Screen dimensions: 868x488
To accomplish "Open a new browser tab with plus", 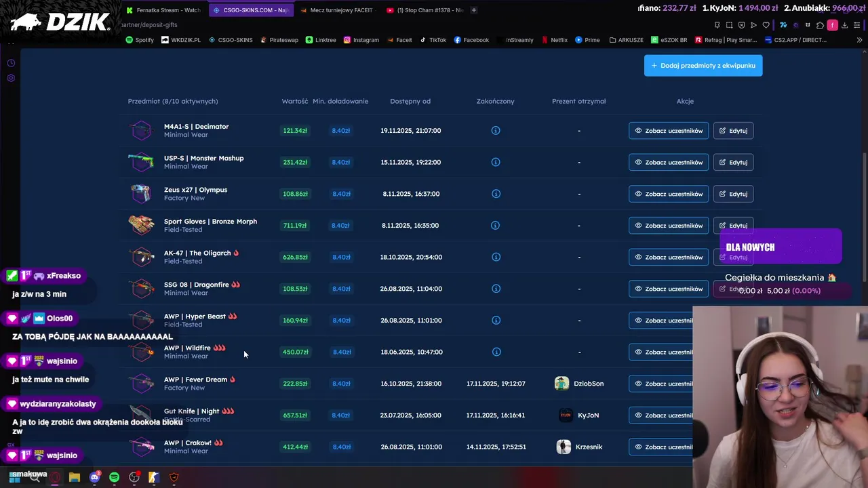I will [474, 10].
